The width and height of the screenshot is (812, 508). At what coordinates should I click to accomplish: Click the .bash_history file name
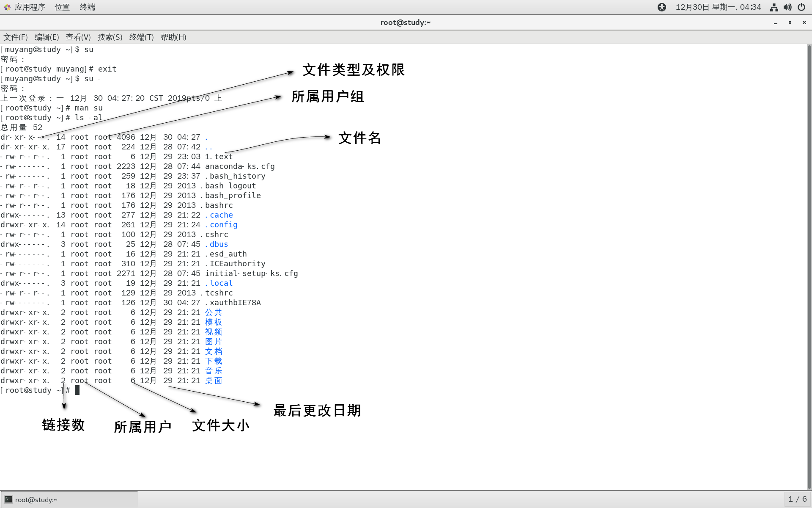[235, 176]
